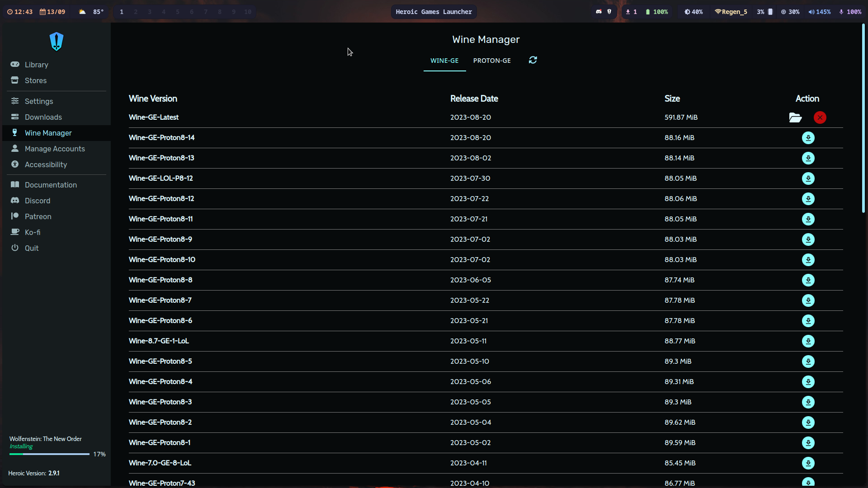Switch to the PROTON-GE tab
The image size is (868, 488).
point(492,61)
